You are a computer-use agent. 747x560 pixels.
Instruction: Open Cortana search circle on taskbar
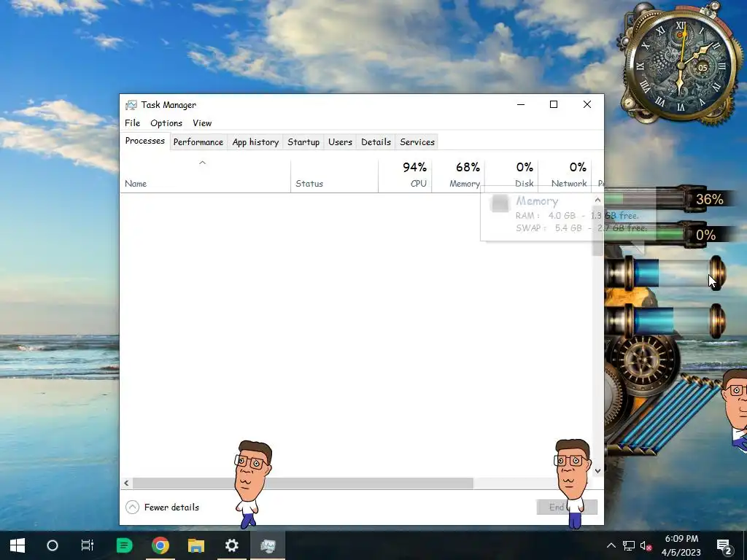click(x=53, y=545)
